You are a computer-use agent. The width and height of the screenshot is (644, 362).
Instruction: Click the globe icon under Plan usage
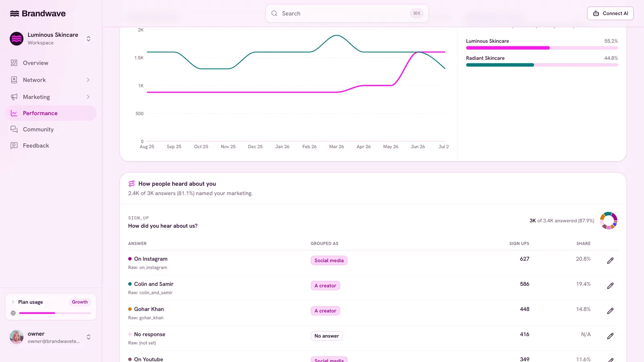[x=13, y=313]
